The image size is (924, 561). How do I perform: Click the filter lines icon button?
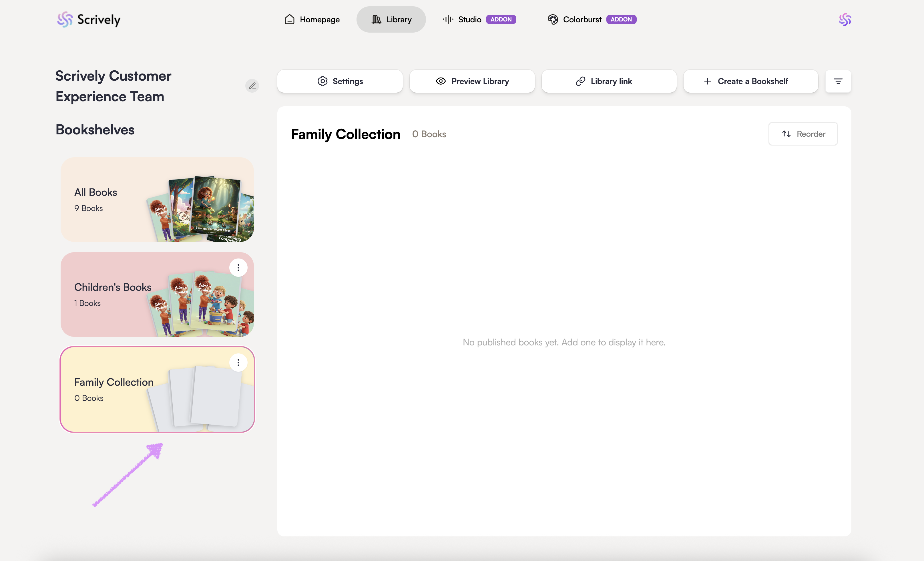pos(838,81)
